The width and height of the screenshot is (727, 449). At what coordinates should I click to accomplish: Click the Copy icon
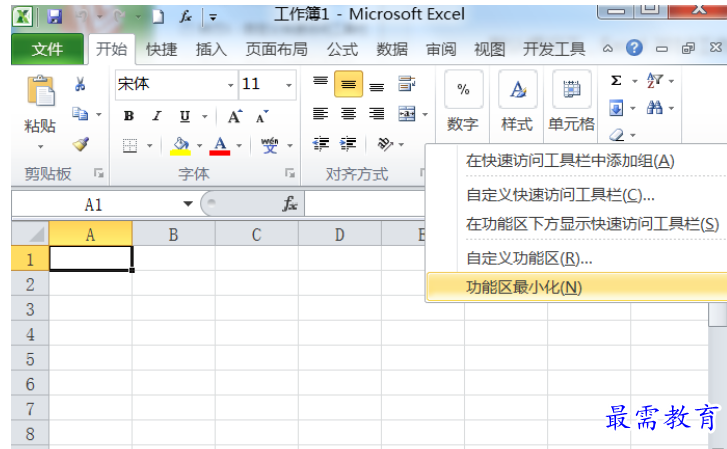[80, 113]
